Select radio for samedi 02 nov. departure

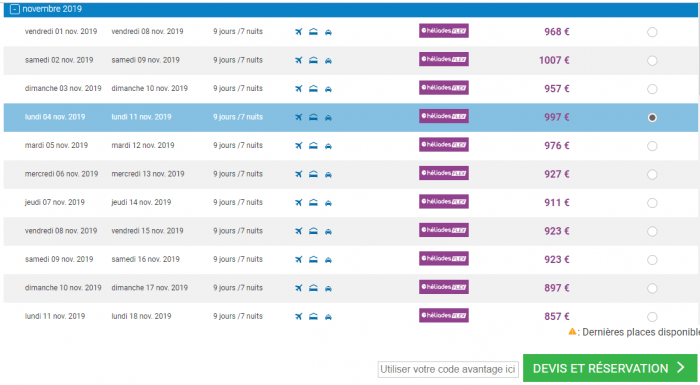pos(652,61)
